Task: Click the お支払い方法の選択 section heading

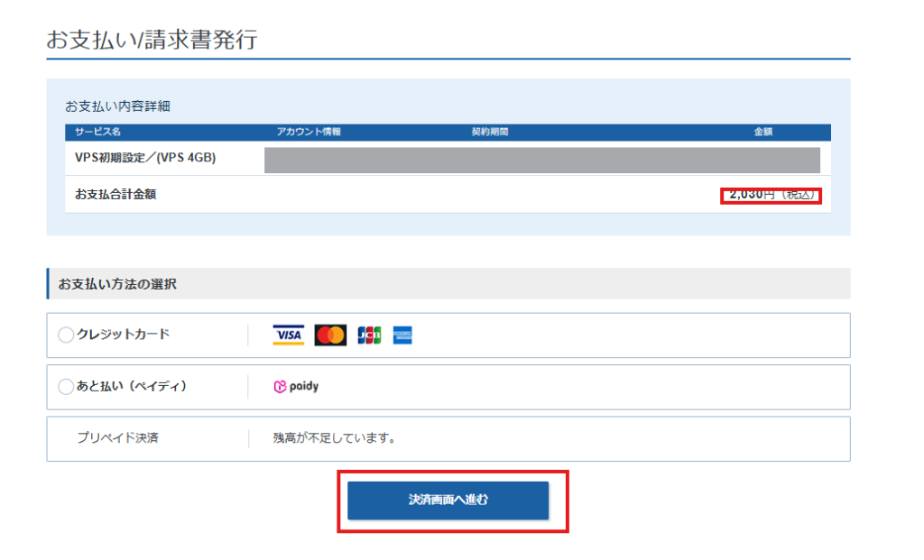Action: [117, 284]
